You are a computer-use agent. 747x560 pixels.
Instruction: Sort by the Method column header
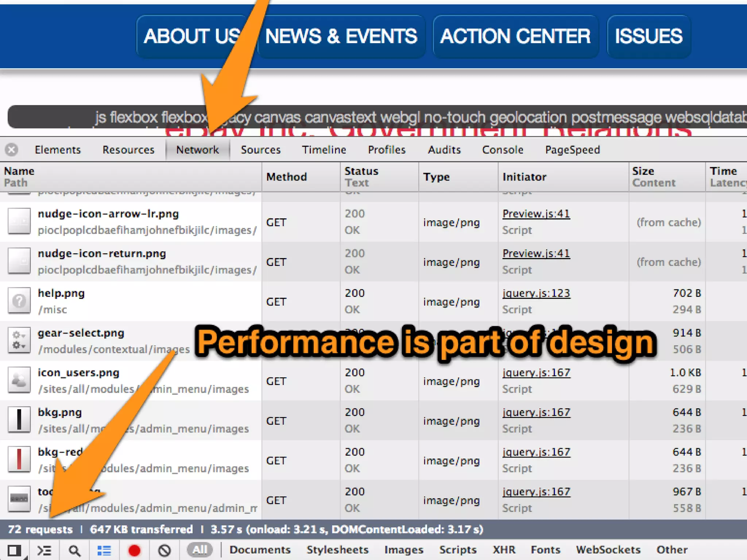pos(301,177)
